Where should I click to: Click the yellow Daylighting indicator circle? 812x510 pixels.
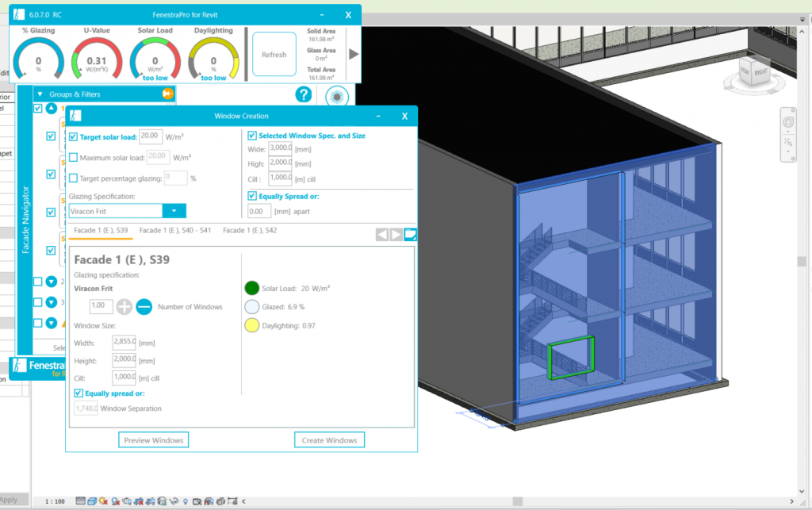251,325
